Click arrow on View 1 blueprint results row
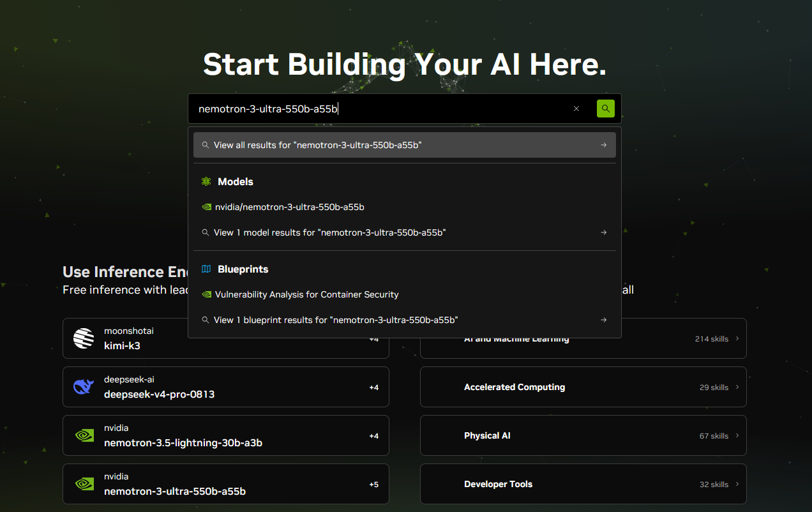 point(603,320)
